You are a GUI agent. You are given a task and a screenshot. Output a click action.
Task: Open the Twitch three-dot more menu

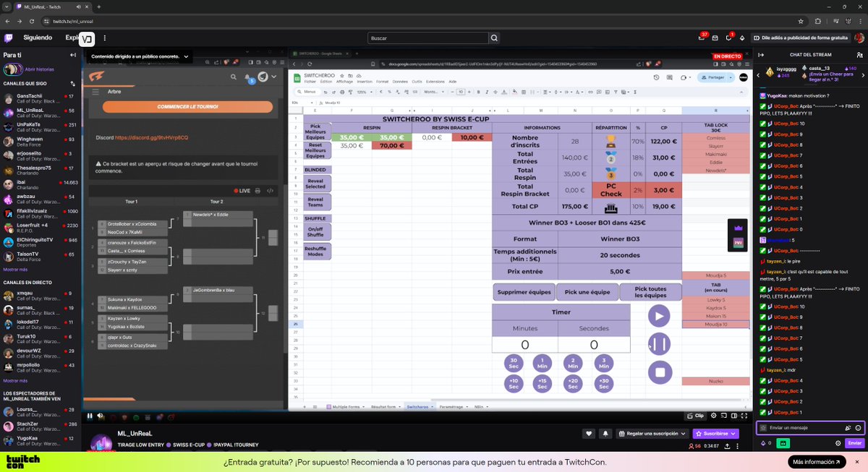pyautogui.click(x=105, y=38)
